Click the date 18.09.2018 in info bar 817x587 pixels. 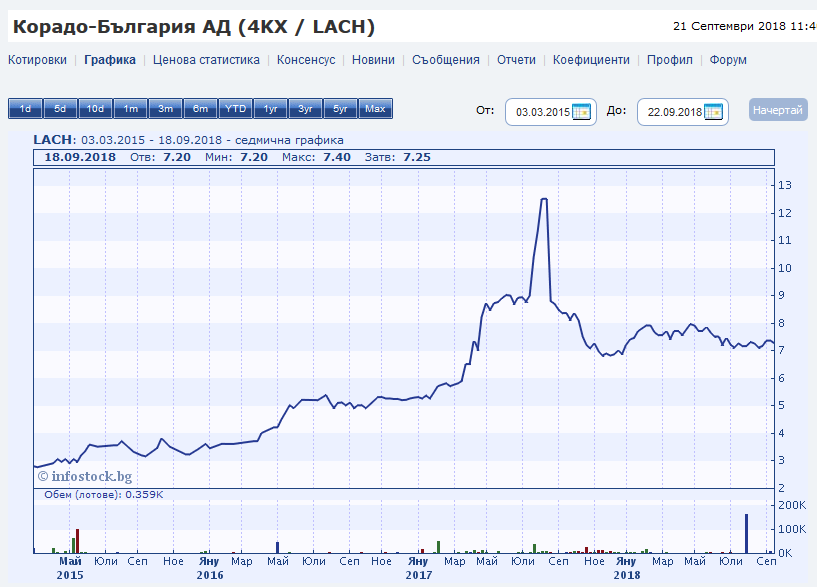(80, 157)
